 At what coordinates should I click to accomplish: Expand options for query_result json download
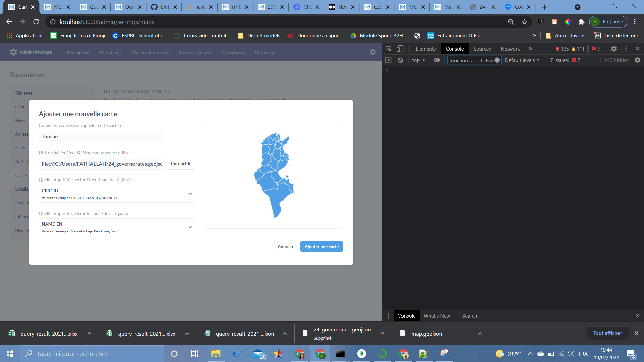click(285, 334)
